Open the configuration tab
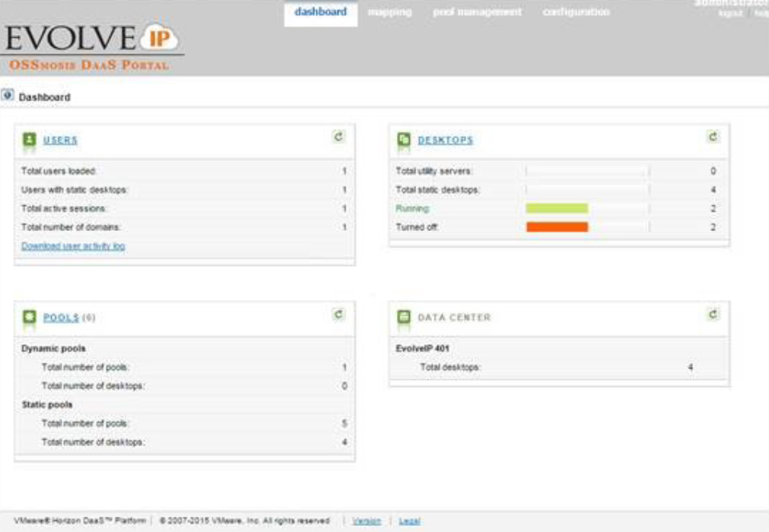769x532 pixels. [577, 13]
